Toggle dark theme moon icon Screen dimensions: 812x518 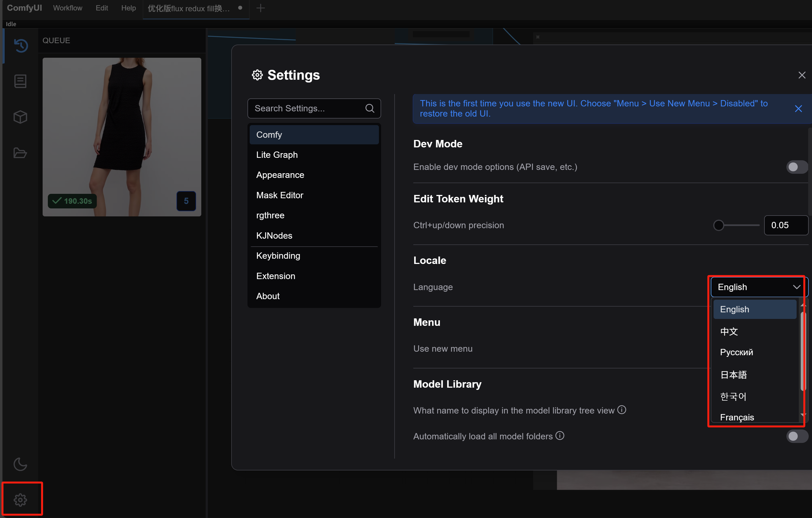click(x=21, y=464)
